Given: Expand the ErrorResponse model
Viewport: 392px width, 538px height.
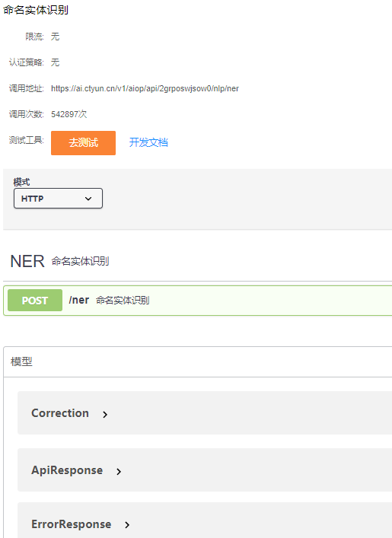Looking at the screenshot, I should pos(205,520).
